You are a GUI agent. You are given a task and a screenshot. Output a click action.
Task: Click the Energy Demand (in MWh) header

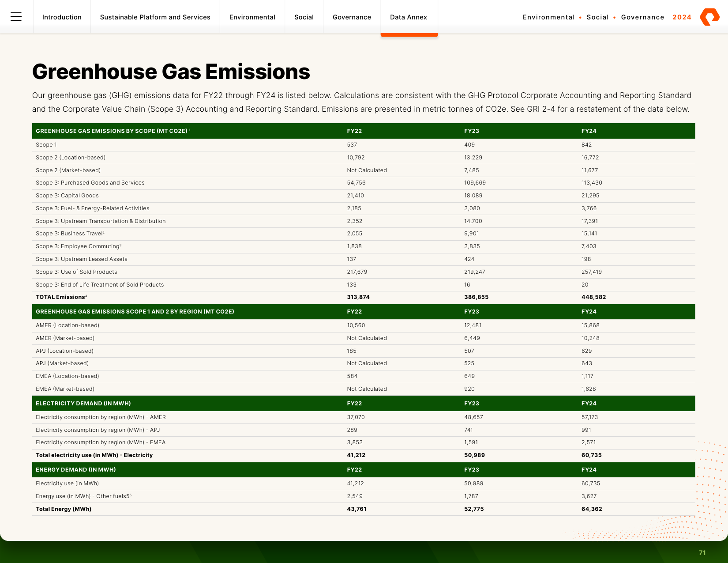76,470
